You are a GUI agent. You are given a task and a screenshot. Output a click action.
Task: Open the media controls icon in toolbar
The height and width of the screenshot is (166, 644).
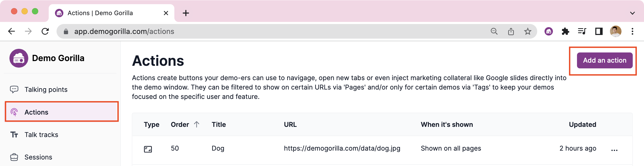[x=582, y=32]
